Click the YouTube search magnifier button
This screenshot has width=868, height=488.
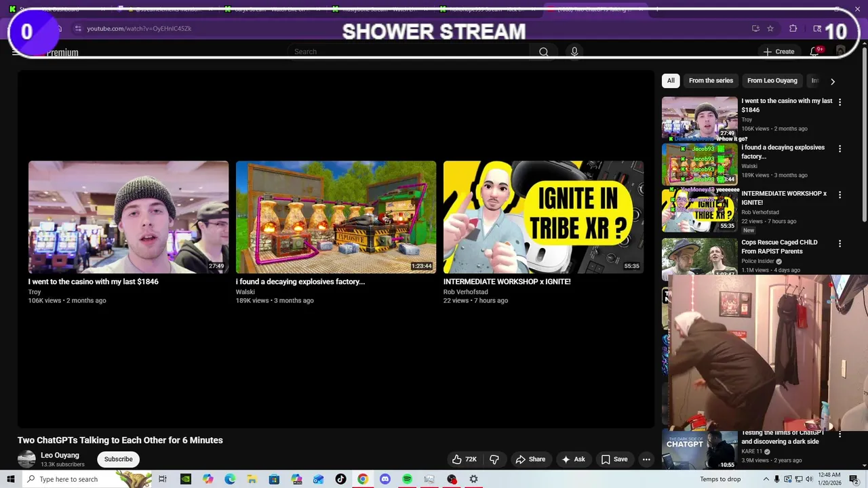point(543,52)
